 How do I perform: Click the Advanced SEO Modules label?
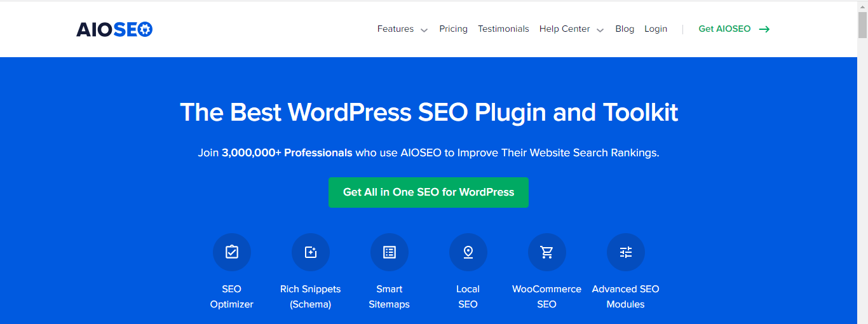626,297
